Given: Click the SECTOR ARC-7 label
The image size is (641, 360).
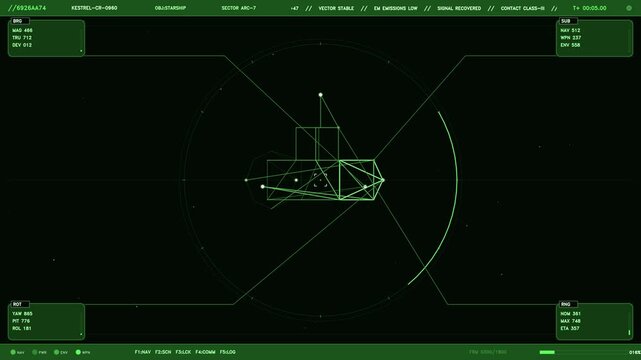Looking at the screenshot, I should pyautogui.click(x=239, y=8).
